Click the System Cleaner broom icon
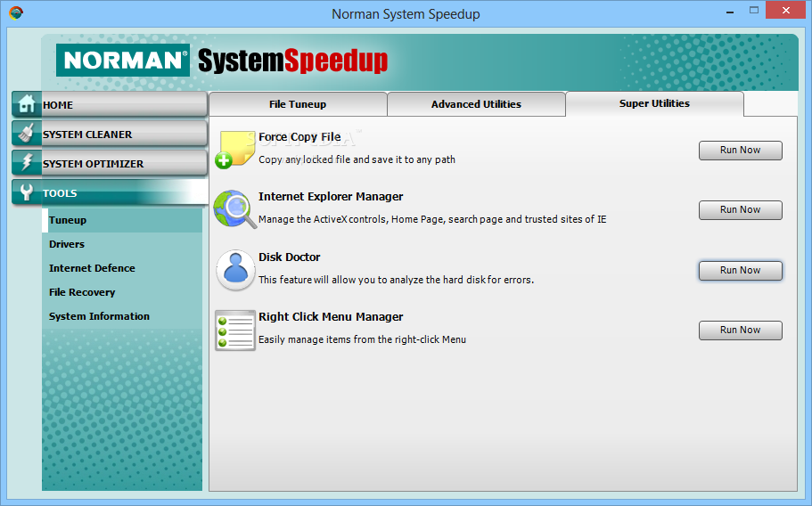Image resolution: width=812 pixels, height=506 pixels. tap(27, 134)
